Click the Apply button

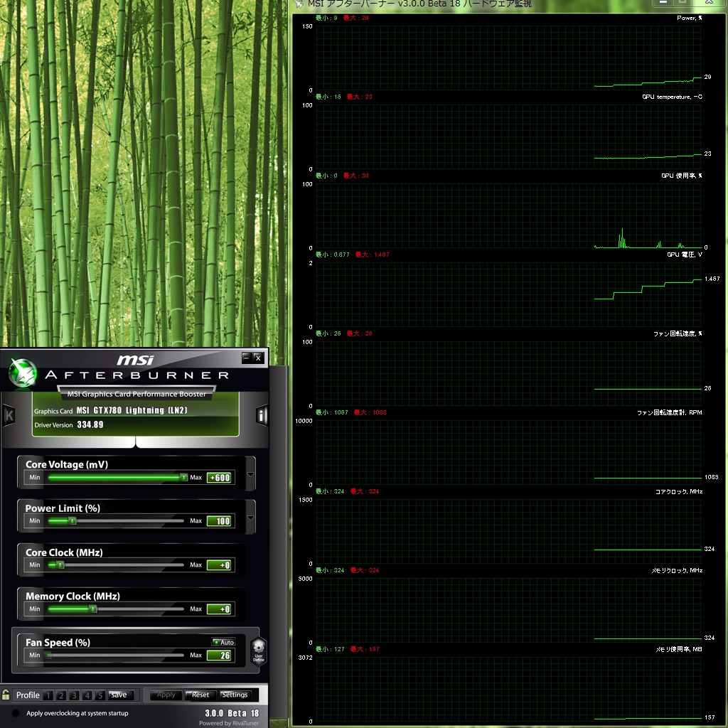[x=166, y=695]
